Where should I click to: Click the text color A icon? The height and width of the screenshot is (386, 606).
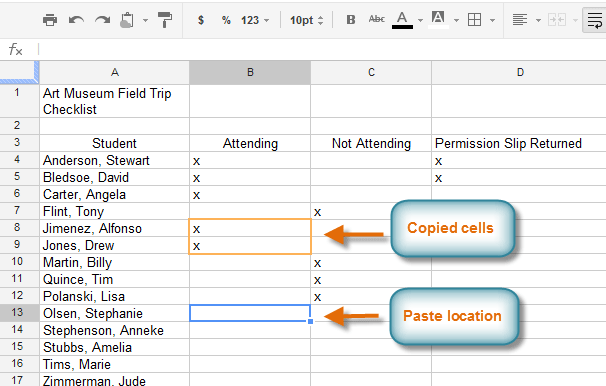[402, 20]
